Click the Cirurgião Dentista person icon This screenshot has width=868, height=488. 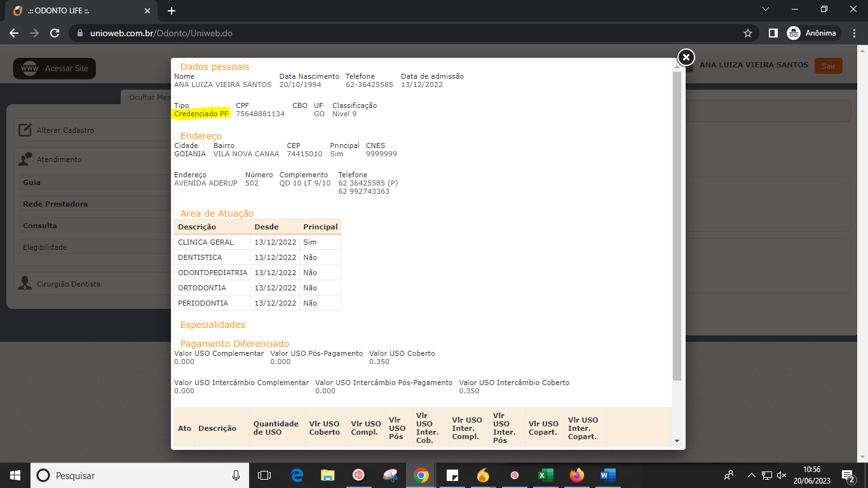click(25, 284)
